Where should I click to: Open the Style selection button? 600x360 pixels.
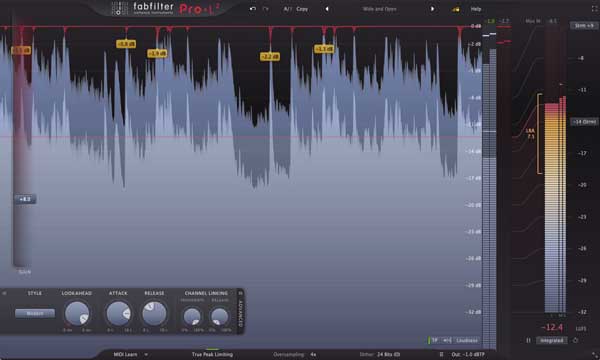(x=35, y=313)
